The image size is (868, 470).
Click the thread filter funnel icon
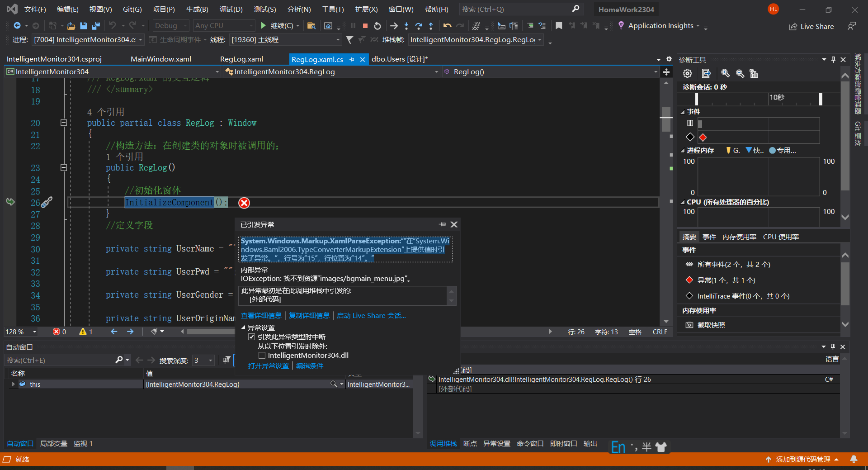(x=349, y=40)
